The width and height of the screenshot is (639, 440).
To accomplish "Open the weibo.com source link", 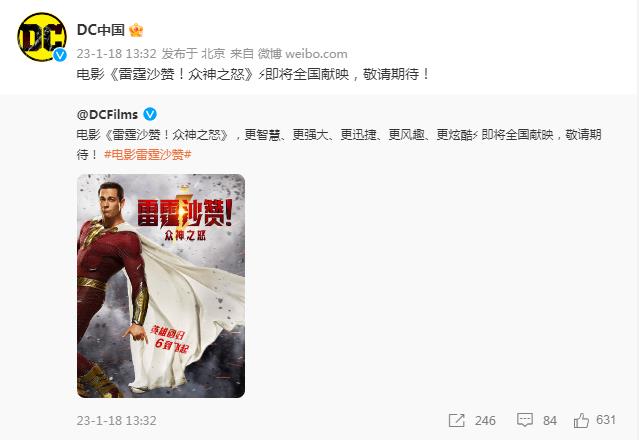I will [316, 54].
